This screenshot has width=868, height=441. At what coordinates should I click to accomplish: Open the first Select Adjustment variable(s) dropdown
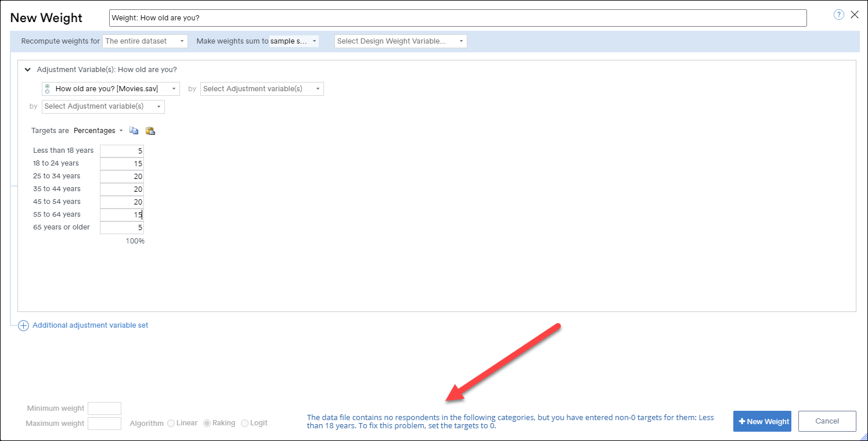point(262,89)
